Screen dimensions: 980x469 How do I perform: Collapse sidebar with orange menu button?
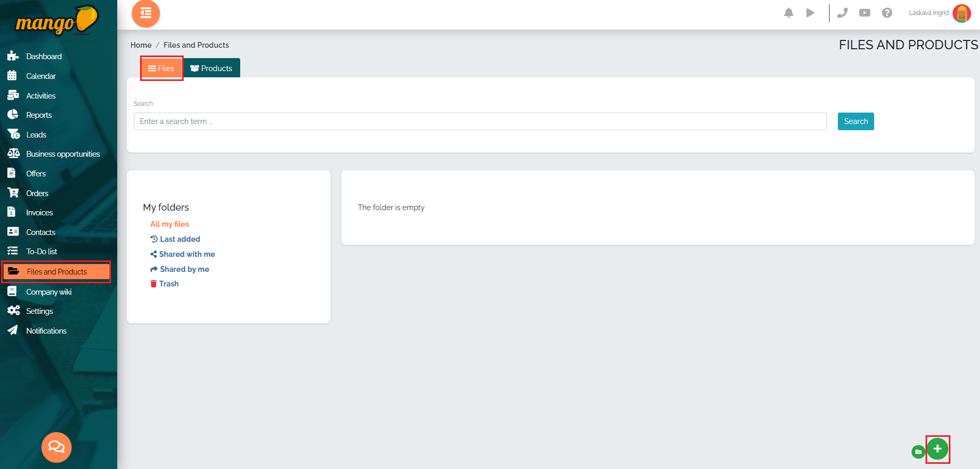[146, 13]
